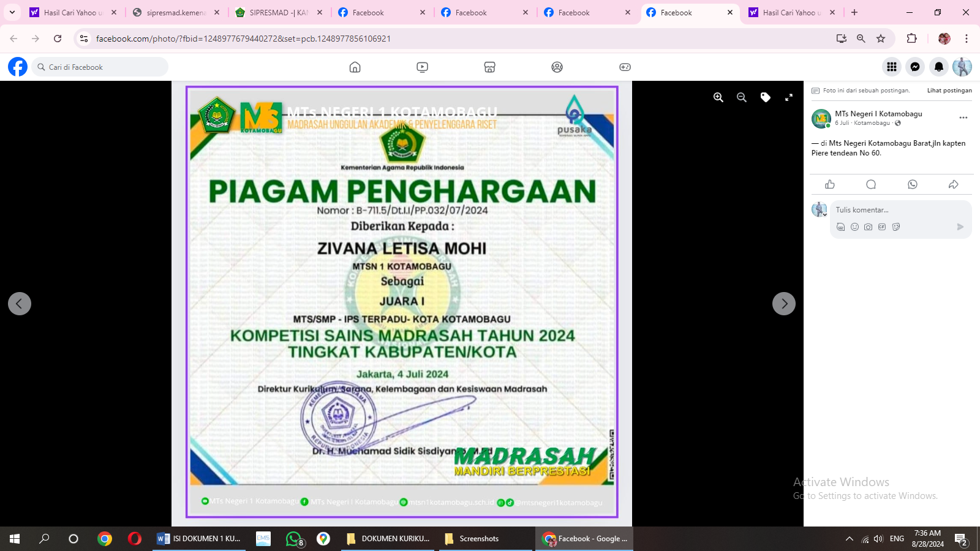The image size is (980, 551).
Task: Open Word document from the taskbar
Action: pos(199,539)
